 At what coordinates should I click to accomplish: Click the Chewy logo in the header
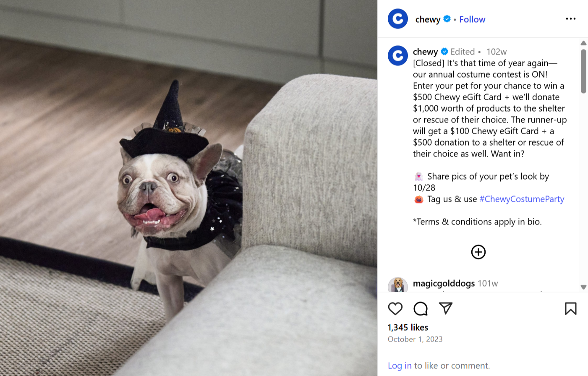pyautogui.click(x=398, y=19)
